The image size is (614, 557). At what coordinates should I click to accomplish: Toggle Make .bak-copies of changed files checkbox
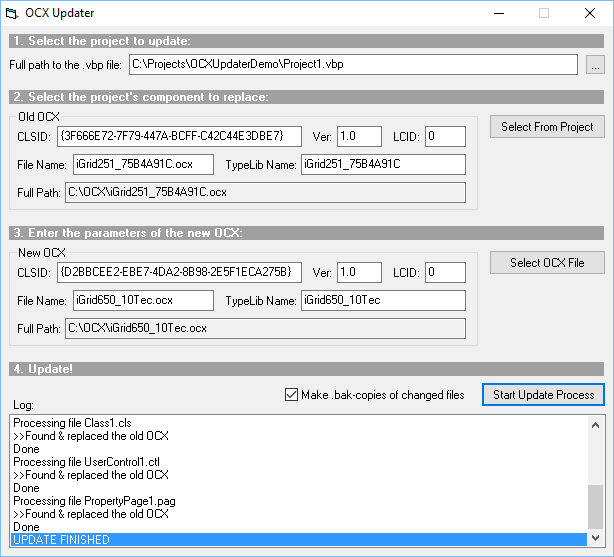tap(291, 395)
